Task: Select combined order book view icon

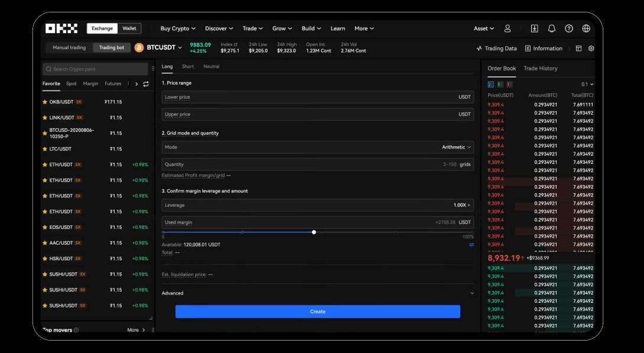Action: 491,83
